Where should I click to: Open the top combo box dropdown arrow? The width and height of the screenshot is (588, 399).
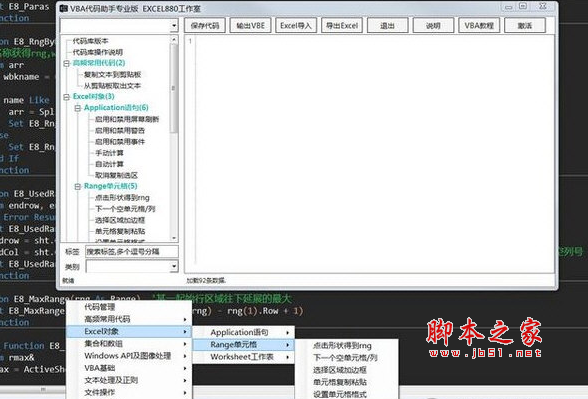coord(174,26)
